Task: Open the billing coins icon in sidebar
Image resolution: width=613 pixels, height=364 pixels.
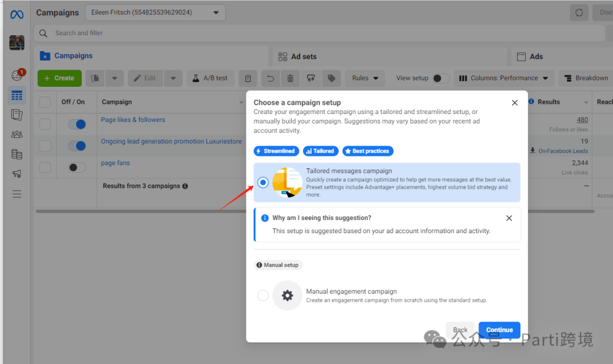Action: pyautogui.click(x=17, y=154)
